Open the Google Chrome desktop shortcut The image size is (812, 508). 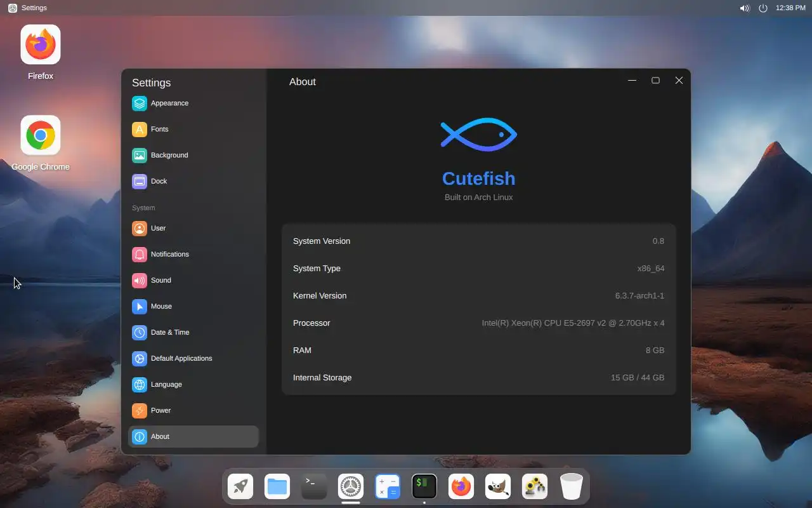click(41, 135)
